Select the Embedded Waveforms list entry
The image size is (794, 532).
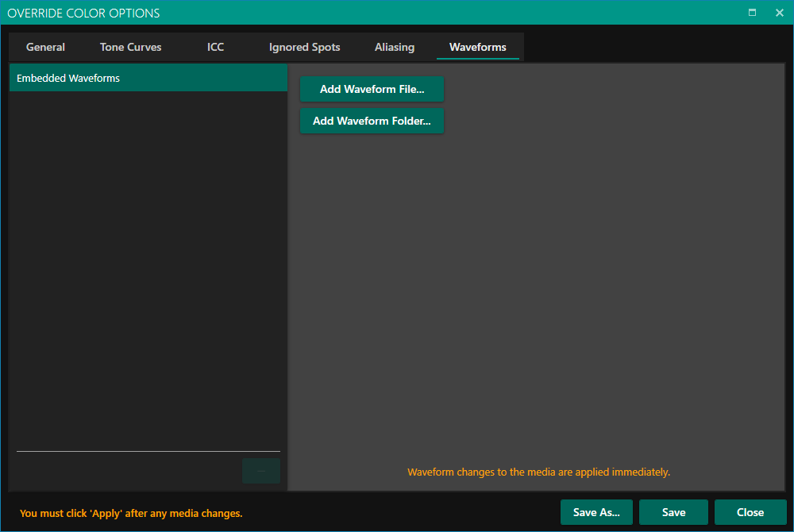148,79
